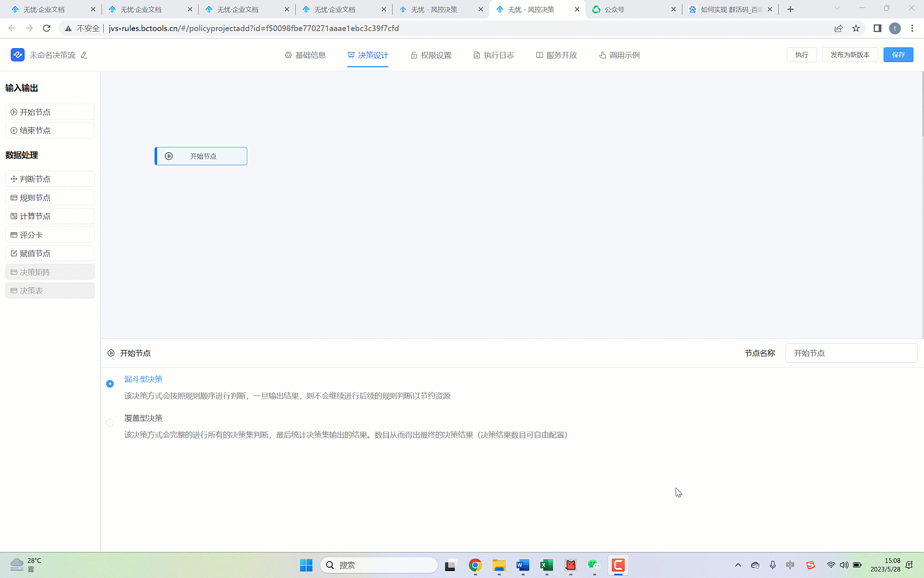Open WeChat from the taskbar
Screen dimensions: 924x578
click(594, 565)
